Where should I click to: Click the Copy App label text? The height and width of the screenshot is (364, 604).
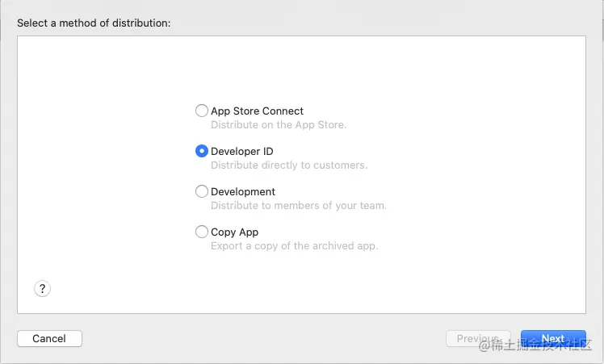234,232
